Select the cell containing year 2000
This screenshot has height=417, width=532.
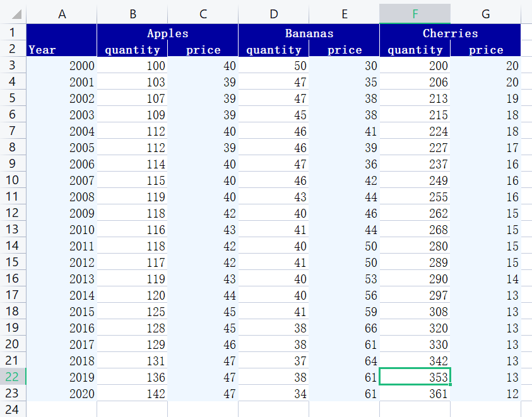(61, 66)
